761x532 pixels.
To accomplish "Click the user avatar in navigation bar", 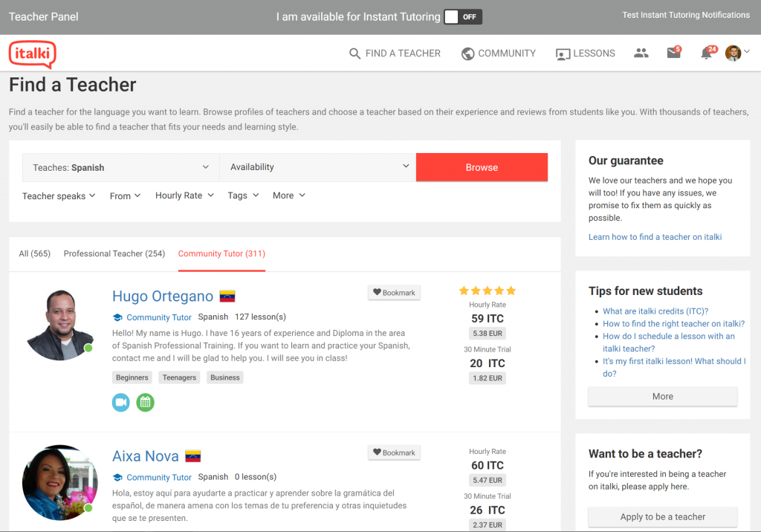I will coord(733,53).
